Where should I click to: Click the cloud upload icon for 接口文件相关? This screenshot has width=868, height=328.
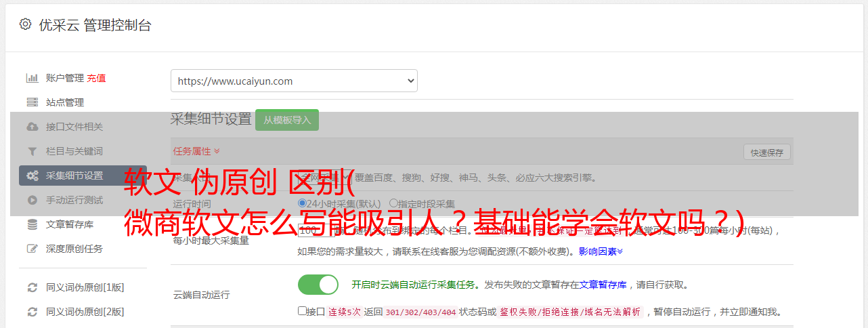[32, 127]
